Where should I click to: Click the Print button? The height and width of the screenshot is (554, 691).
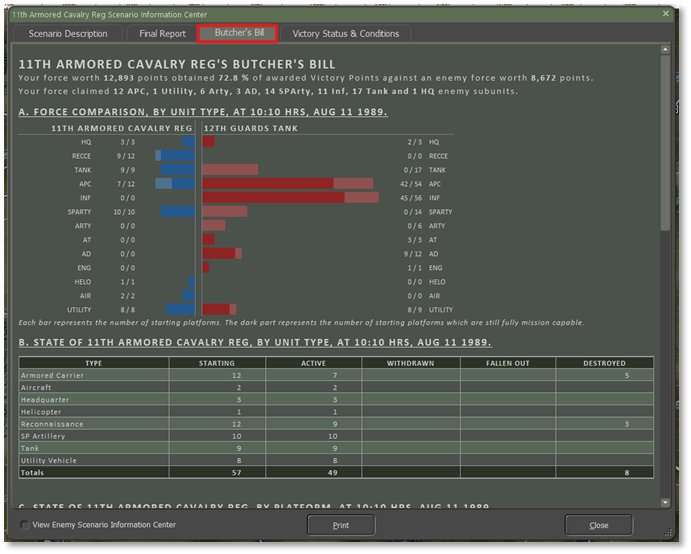coord(341,525)
